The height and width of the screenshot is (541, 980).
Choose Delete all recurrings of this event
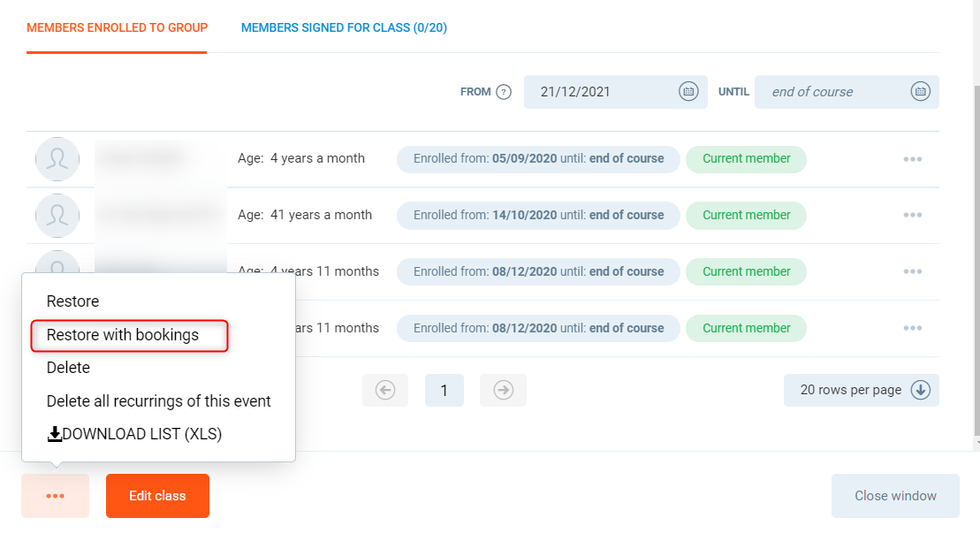pos(158,401)
